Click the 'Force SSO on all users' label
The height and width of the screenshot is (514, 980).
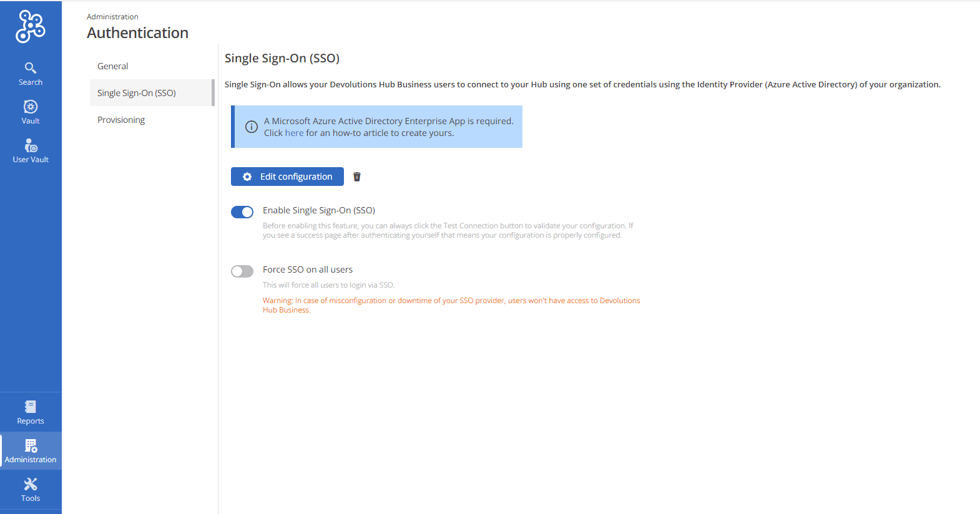click(307, 269)
